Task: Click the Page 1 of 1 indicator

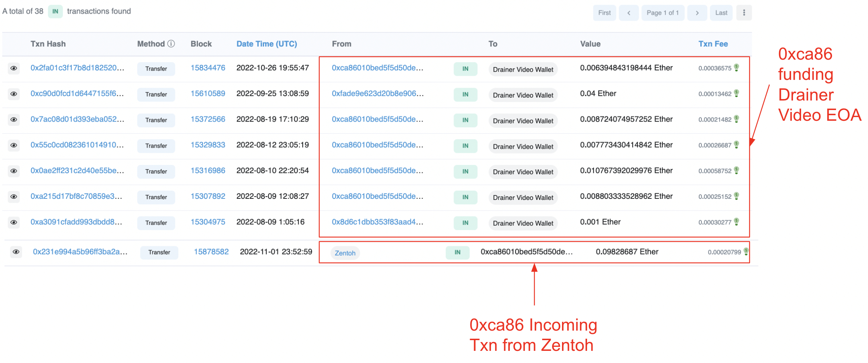Action: 663,13
